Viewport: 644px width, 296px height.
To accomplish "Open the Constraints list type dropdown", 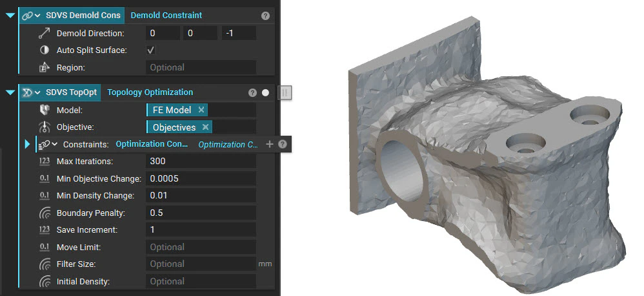I will 54,144.
